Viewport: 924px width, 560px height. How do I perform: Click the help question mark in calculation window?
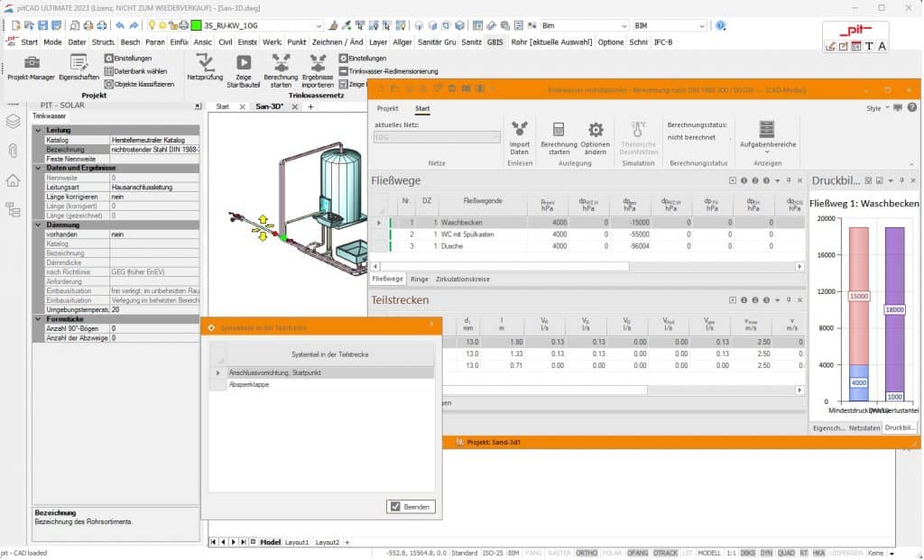tap(911, 107)
